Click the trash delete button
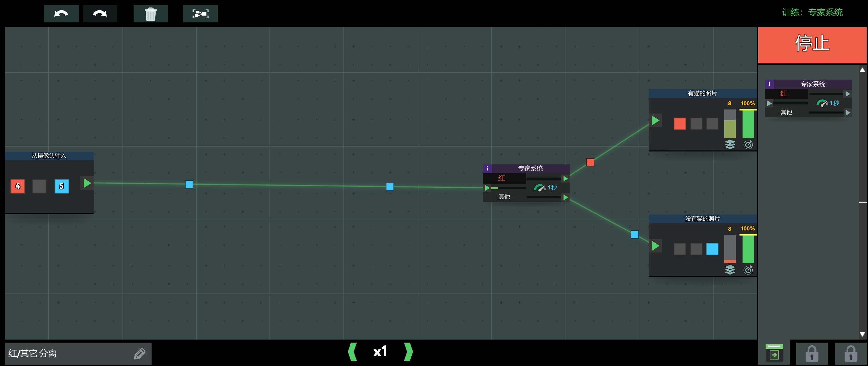 point(151,14)
